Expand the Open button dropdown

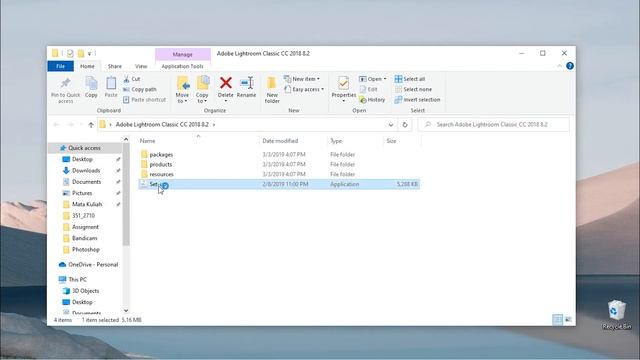click(x=385, y=79)
